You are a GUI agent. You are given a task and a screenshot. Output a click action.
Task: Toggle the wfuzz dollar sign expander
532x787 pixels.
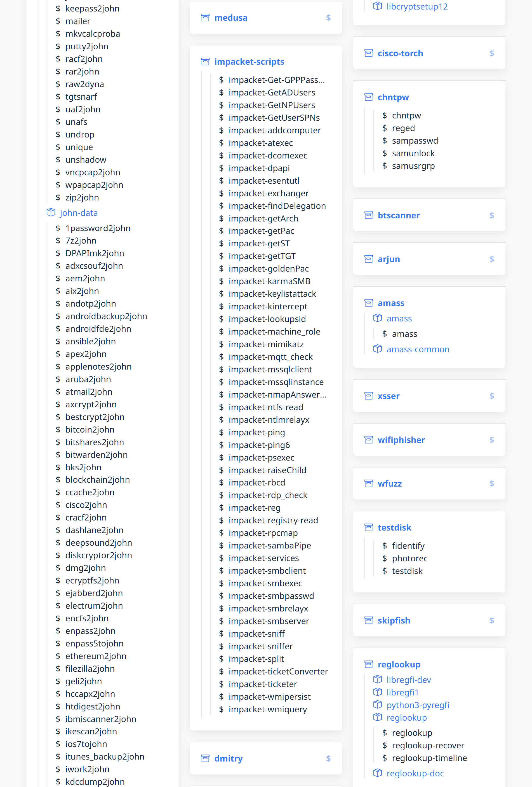492,484
